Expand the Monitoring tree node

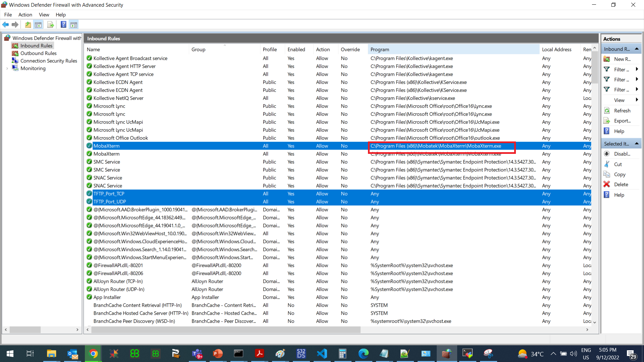(7, 68)
